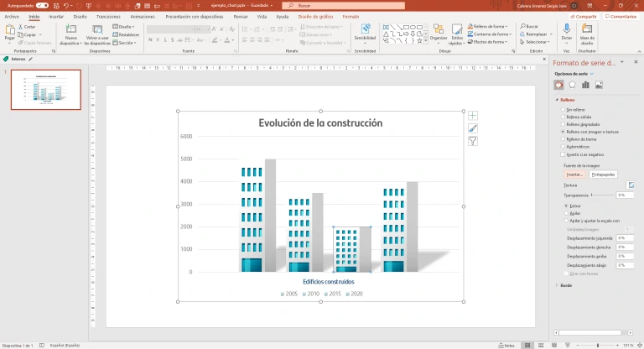Open Chart Filters funnel icon

pos(473,141)
